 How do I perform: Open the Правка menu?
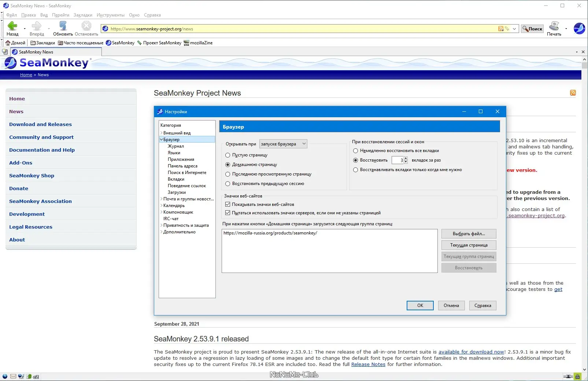tap(29, 15)
